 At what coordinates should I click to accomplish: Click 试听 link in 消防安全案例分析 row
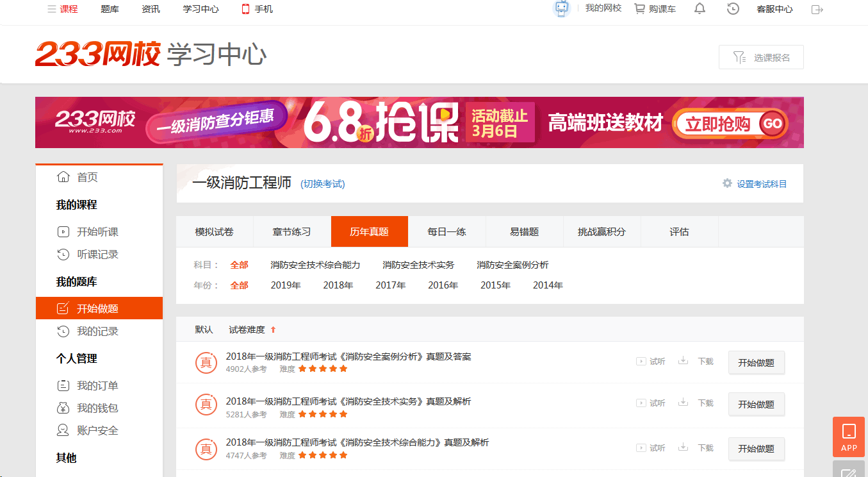pos(657,362)
